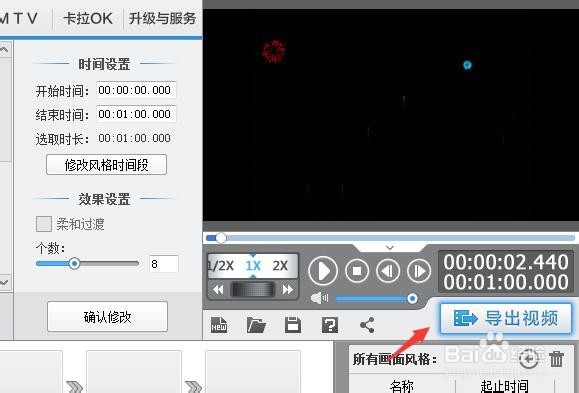
Task: Open a project via folder icon
Action: click(x=256, y=325)
